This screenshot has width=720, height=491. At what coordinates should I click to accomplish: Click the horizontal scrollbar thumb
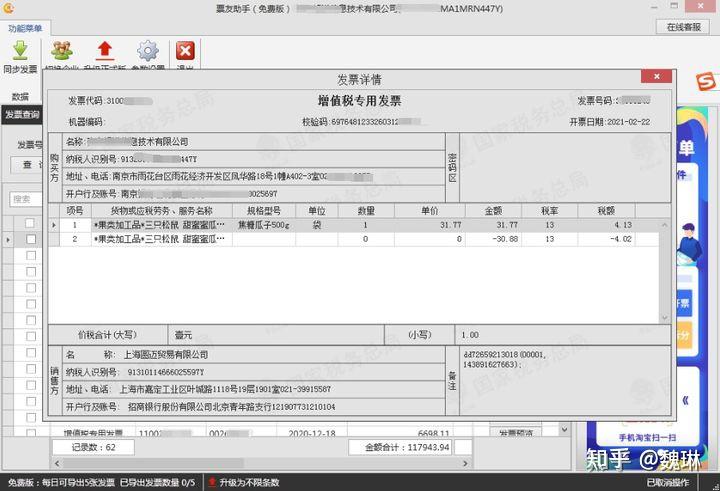point(152,463)
